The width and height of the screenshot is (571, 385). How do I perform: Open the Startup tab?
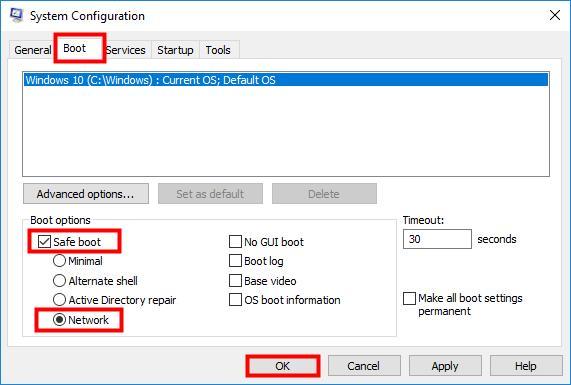[x=175, y=50]
